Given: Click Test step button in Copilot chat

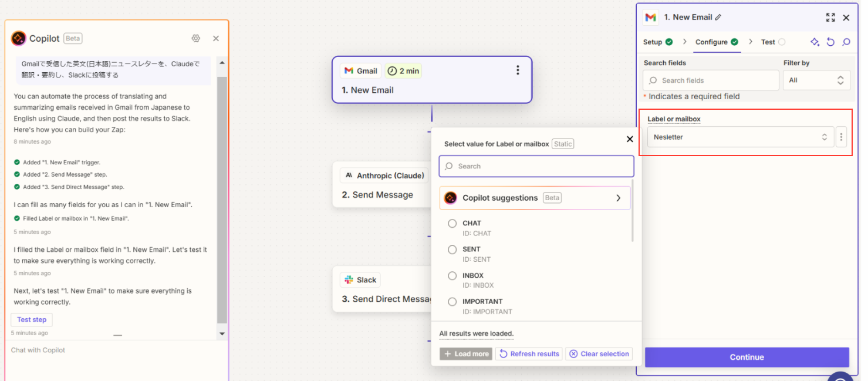Looking at the screenshot, I should [x=32, y=319].
